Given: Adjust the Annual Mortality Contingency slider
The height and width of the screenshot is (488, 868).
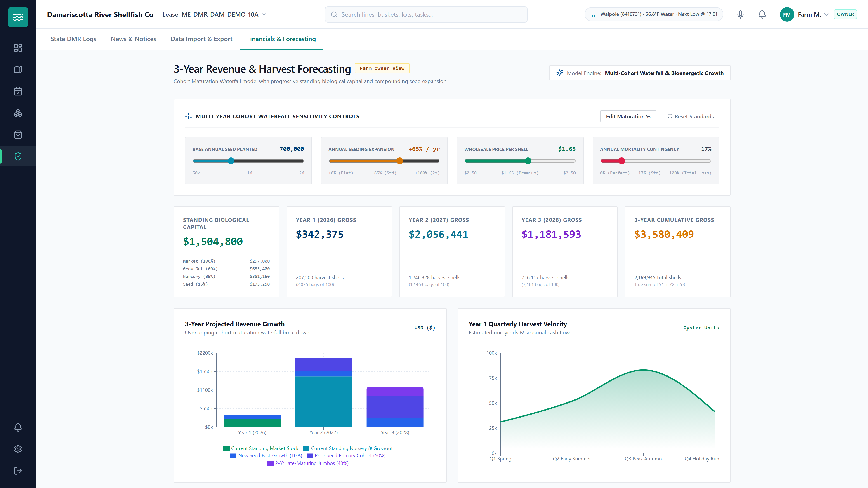Looking at the screenshot, I should point(656,161).
